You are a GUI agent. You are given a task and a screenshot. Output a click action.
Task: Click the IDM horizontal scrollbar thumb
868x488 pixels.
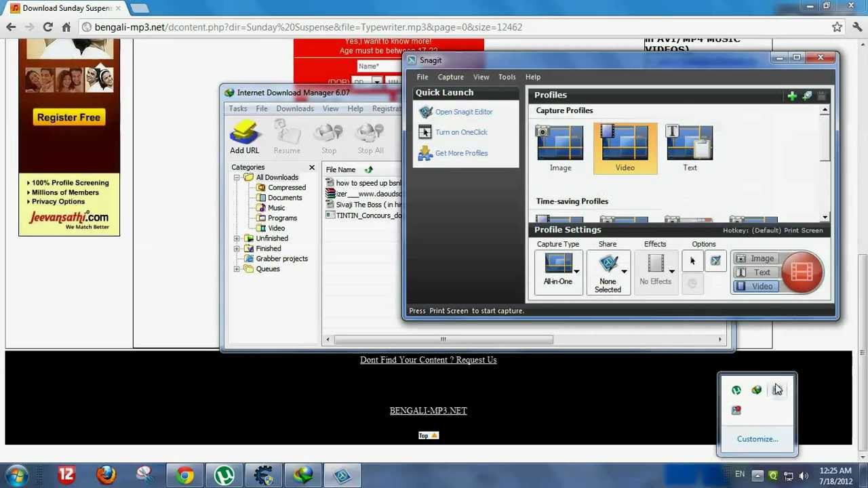pos(443,340)
